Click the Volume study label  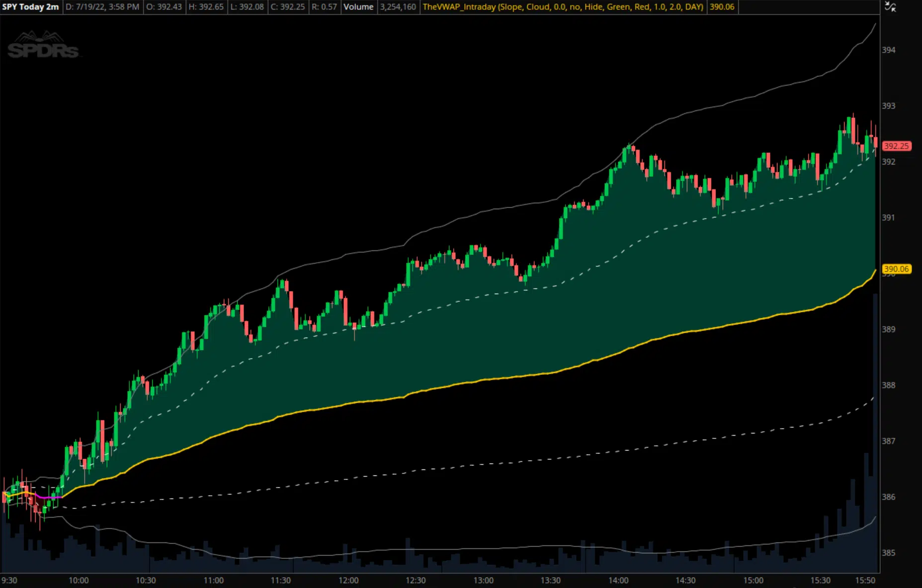(358, 7)
